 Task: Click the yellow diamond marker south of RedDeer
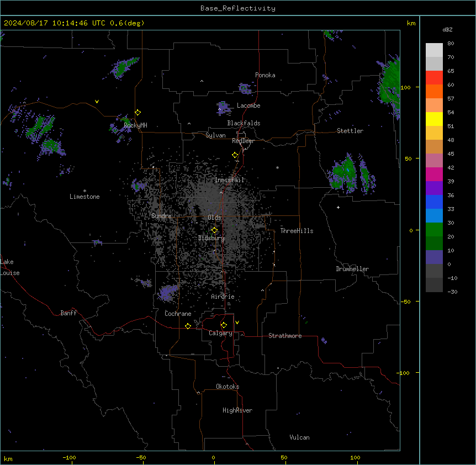point(235,155)
